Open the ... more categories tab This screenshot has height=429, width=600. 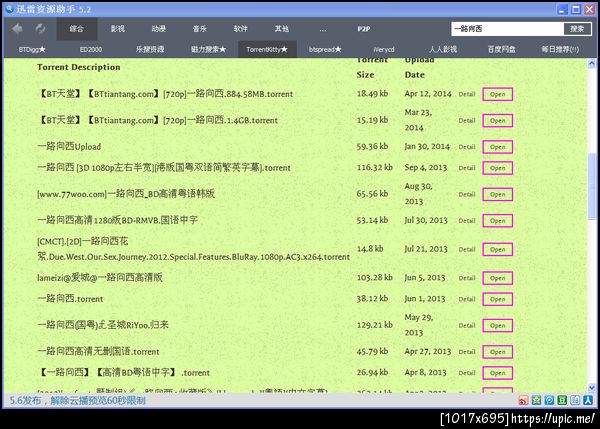(x=323, y=29)
